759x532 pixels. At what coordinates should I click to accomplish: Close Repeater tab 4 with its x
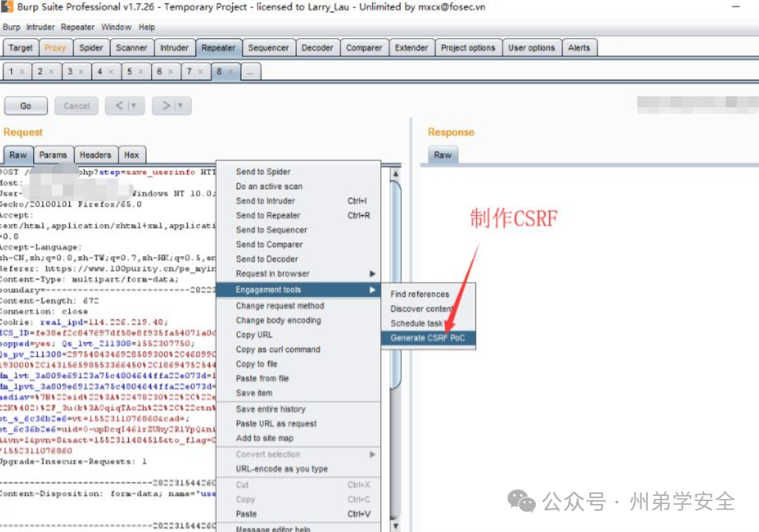111,71
